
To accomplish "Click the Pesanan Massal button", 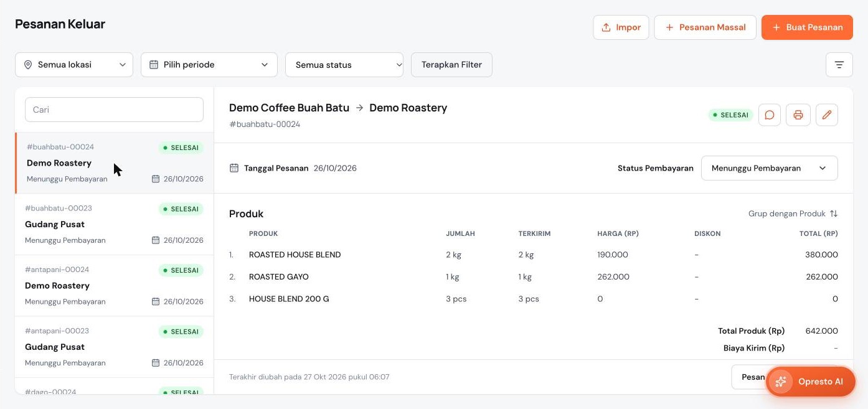I will [705, 27].
